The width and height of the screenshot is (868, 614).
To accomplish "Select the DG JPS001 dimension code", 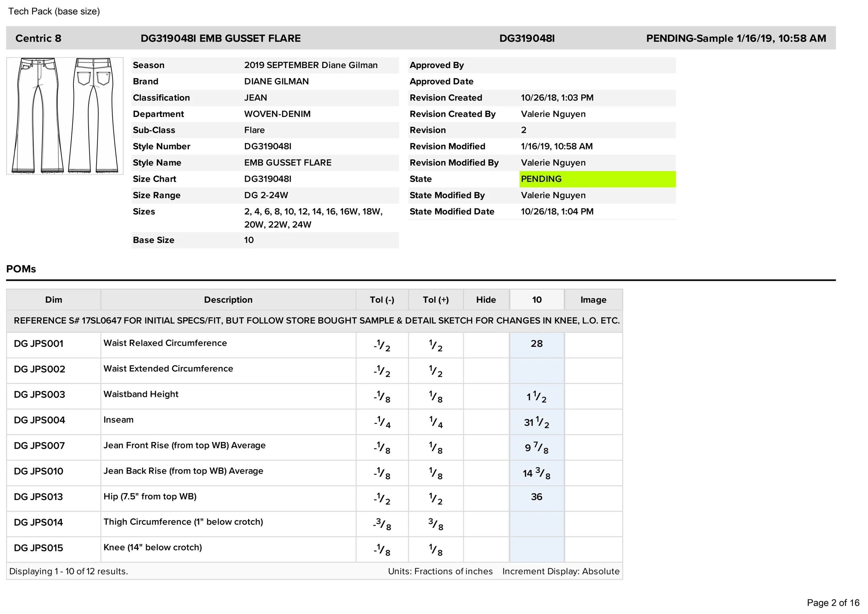I will click(x=39, y=344).
